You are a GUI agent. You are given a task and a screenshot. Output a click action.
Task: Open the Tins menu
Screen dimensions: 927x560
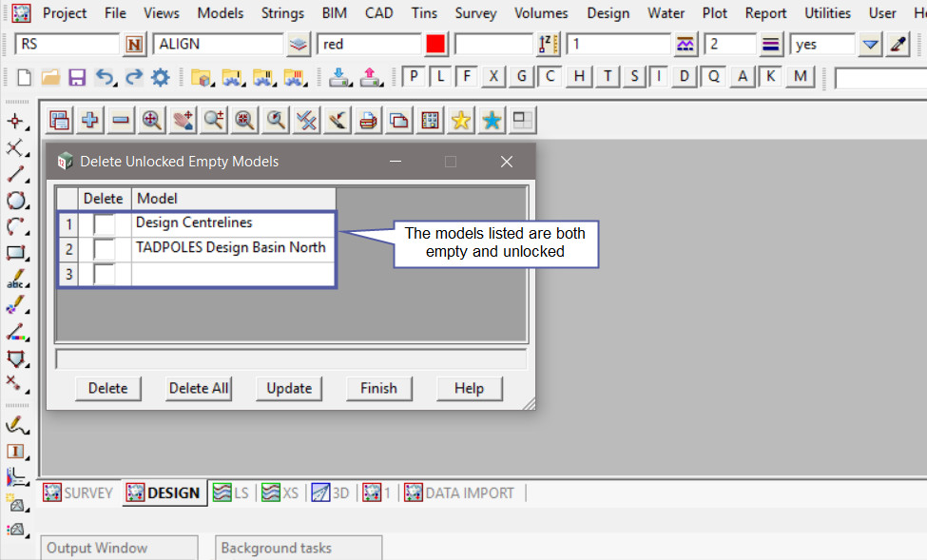(x=424, y=13)
